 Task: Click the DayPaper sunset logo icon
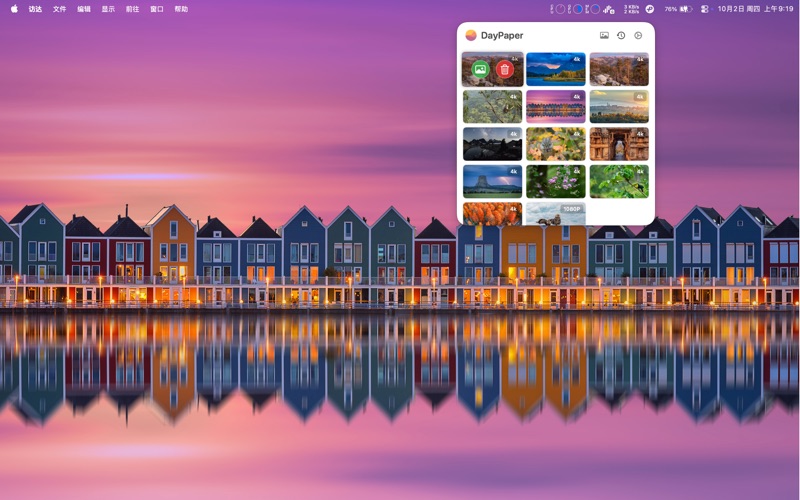pos(471,35)
